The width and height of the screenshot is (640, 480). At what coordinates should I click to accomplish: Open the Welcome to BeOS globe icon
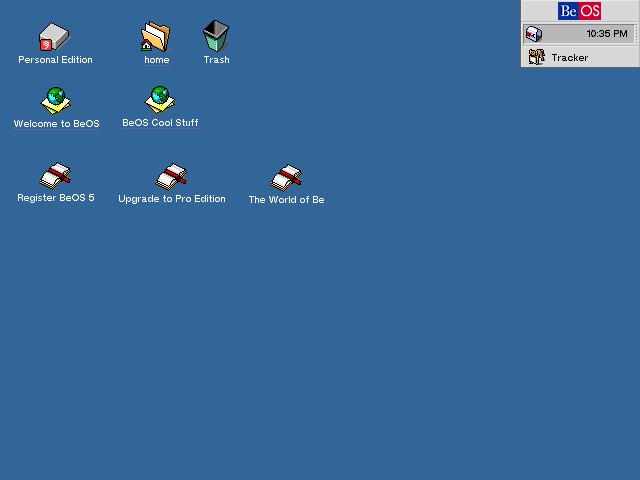tap(56, 101)
